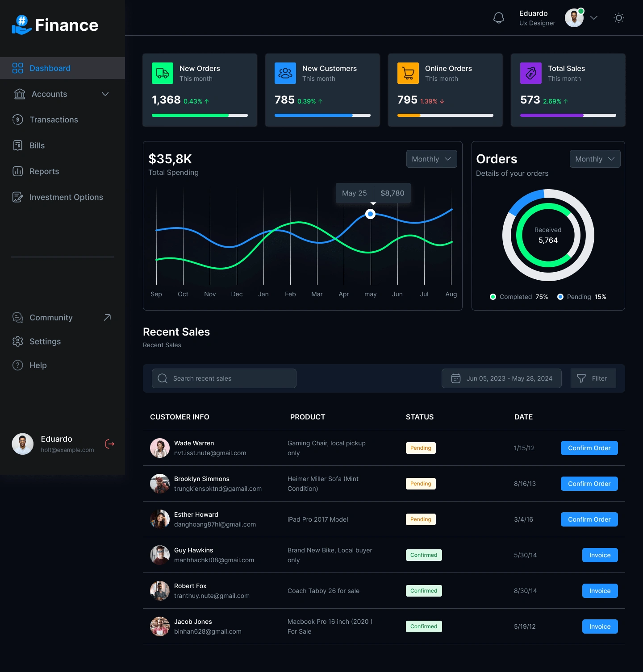The width and height of the screenshot is (643, 672).
Task: Click the Accounts bank icon
Action: pos(20,94)
